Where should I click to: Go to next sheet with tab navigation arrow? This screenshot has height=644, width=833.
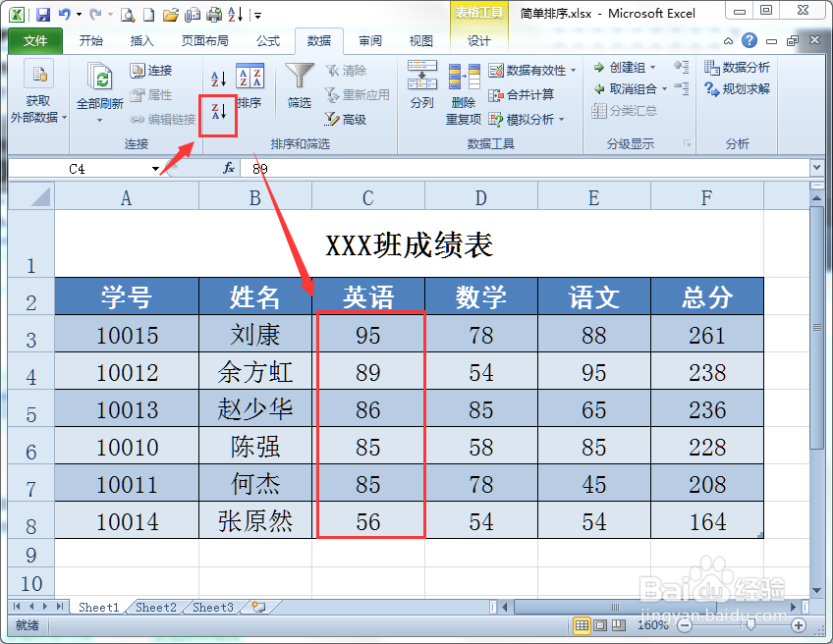point(45,607)
